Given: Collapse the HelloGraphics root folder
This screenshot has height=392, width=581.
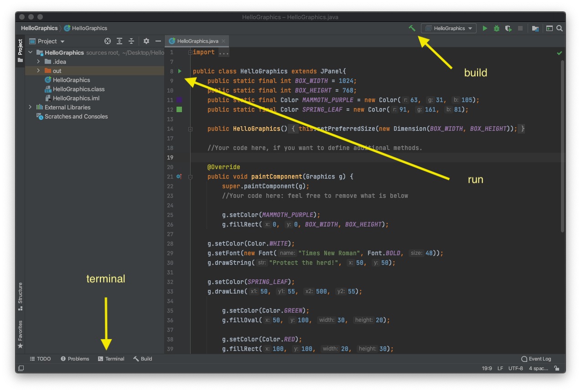Looking at the screenshot, I should pos(31,52).
